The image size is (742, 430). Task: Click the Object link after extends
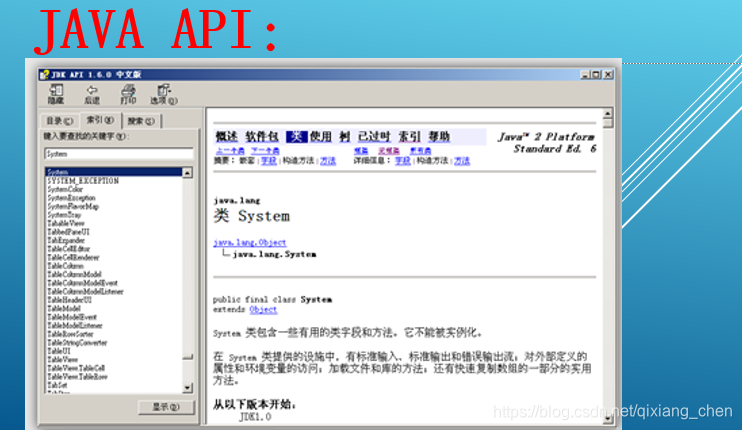pyautogui.click(x=263, y=309)
